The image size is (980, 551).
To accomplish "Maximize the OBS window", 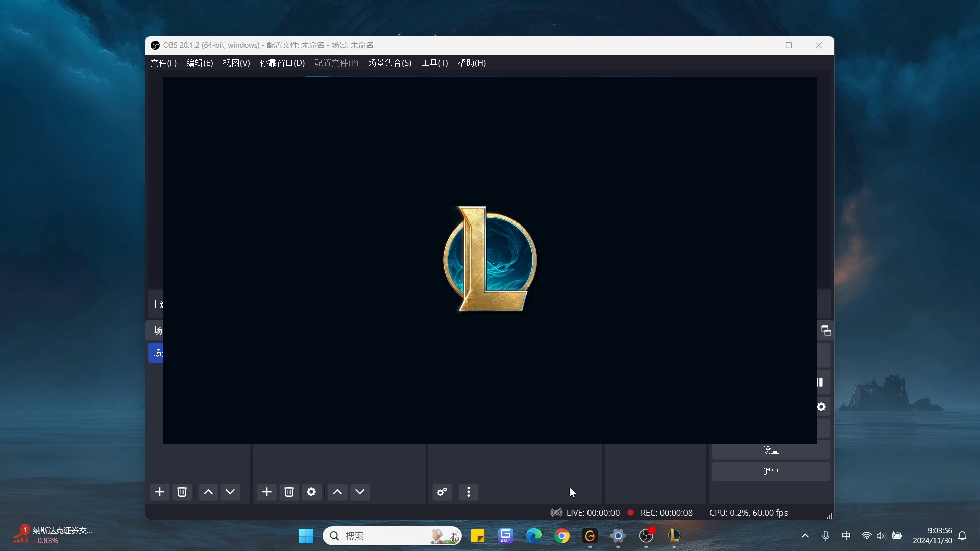I will tap(789, 45).
